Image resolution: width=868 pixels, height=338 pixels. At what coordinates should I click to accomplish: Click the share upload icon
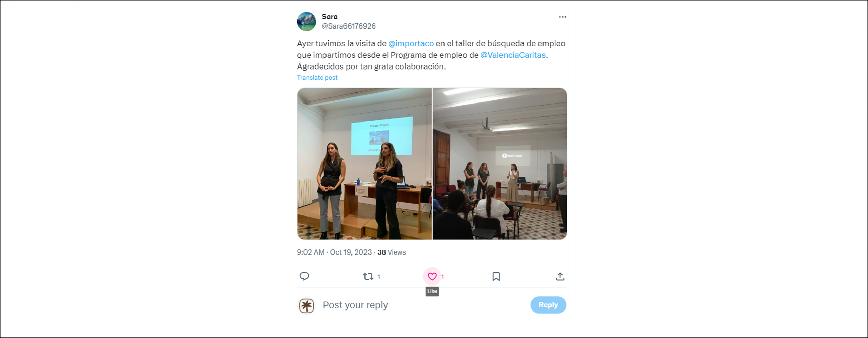coord(560,277)
